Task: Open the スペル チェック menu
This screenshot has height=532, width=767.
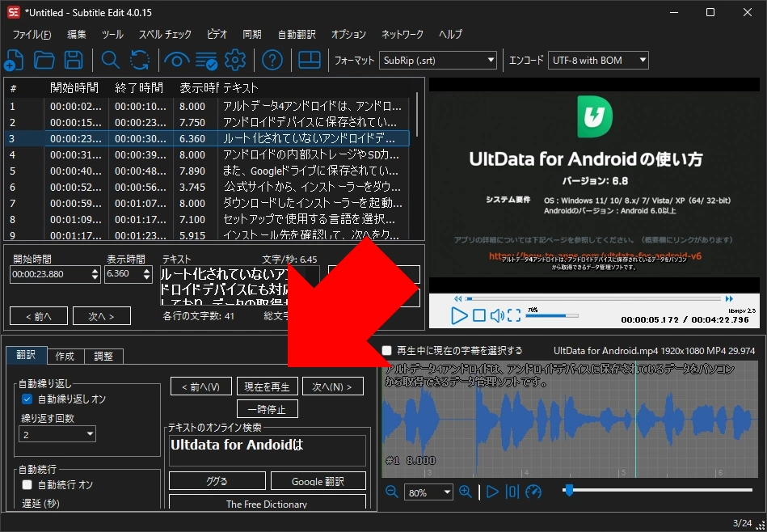Action: 166,34
